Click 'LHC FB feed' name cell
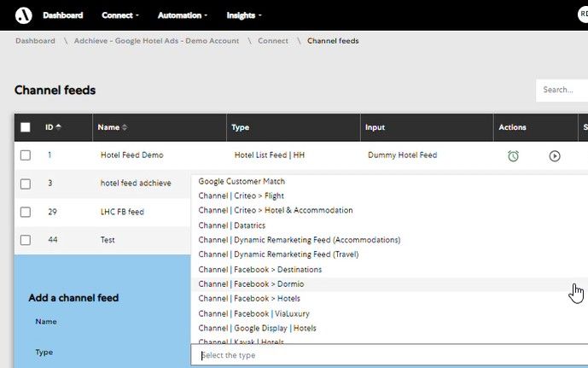The image size is (588, 368). [x=122, y=212]
